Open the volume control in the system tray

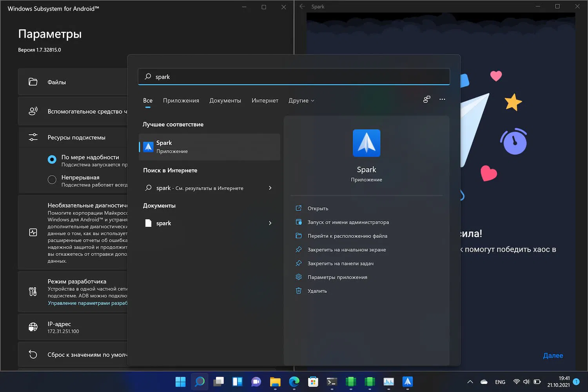coord(526,382)
